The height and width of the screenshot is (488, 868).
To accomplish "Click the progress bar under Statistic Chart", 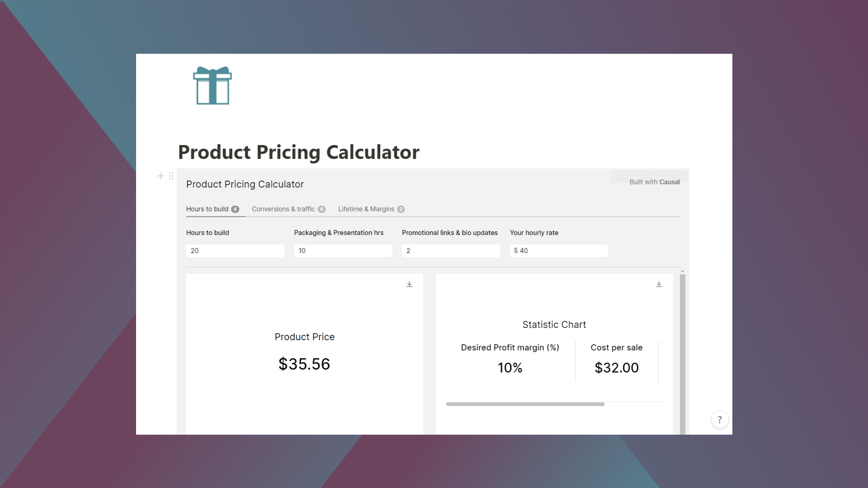I will (x=524, y=404).
